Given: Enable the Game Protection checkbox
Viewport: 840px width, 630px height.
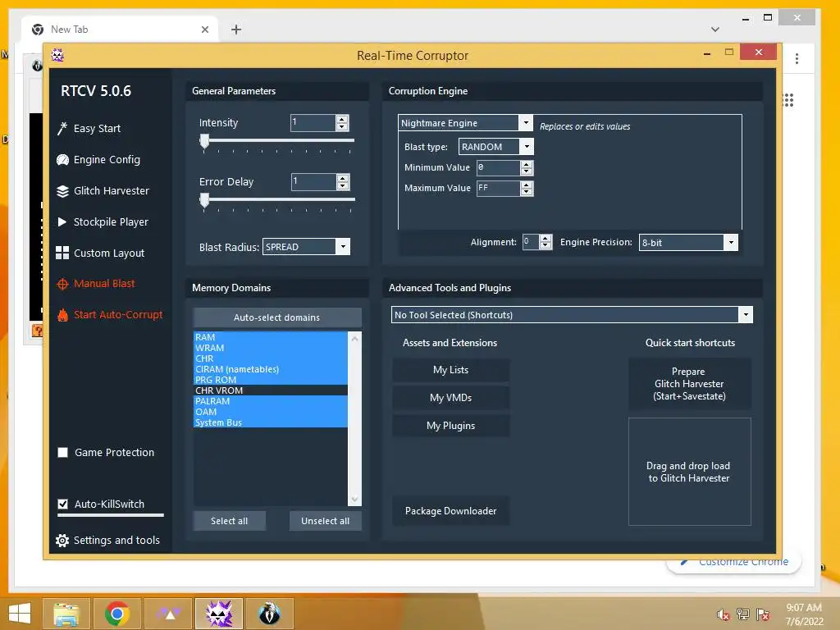Looking at the screenshot, I should pyautogui.click(x=62, y=453).
